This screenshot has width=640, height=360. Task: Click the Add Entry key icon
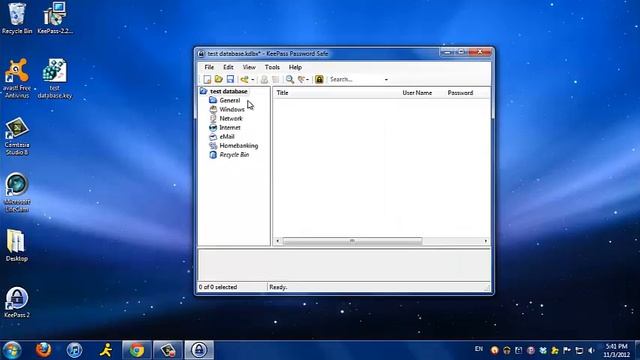[x=244, y=79]
